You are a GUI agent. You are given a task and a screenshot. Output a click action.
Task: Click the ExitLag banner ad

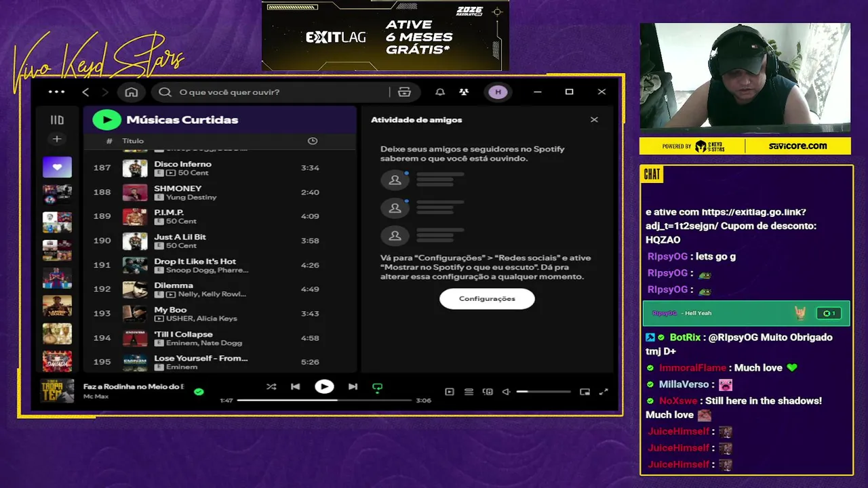pyautogui.click(x=385, y=36)
